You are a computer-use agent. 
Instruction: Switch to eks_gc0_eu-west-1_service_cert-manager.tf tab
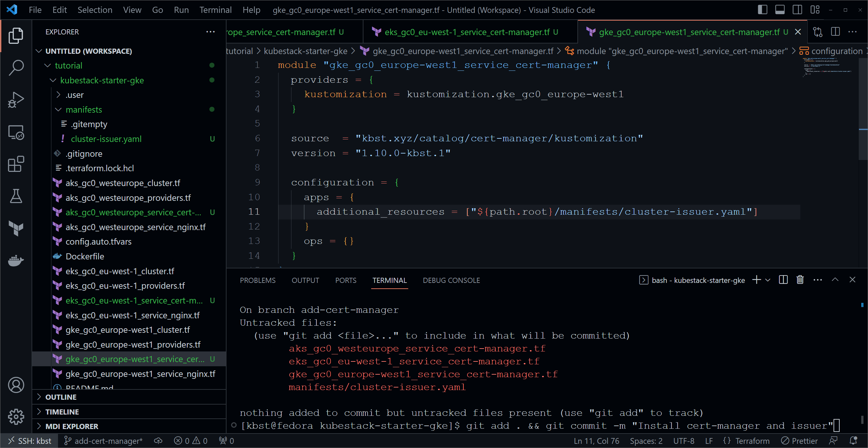coord(465,32)
